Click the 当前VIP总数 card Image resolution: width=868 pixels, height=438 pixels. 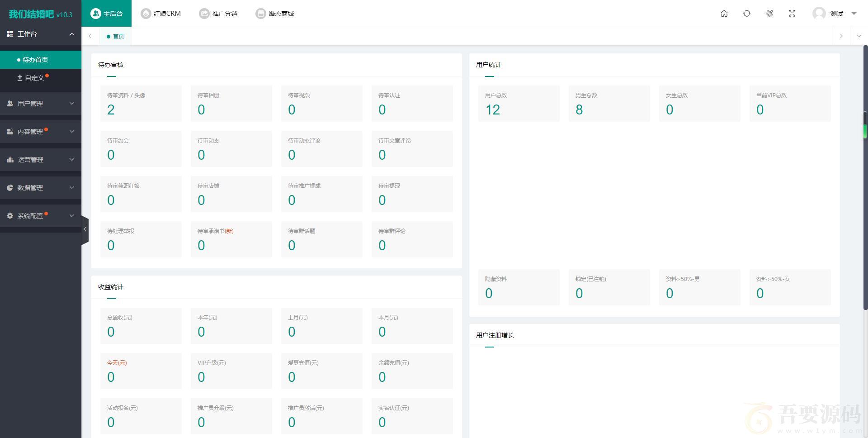pos(790,104)
